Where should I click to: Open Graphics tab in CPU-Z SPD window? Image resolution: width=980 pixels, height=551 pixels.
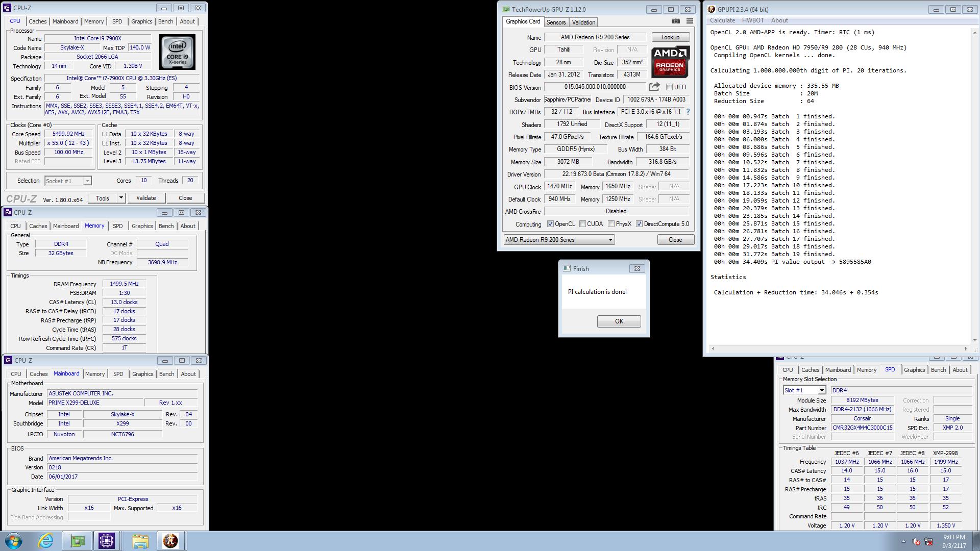tap(914, 370)
